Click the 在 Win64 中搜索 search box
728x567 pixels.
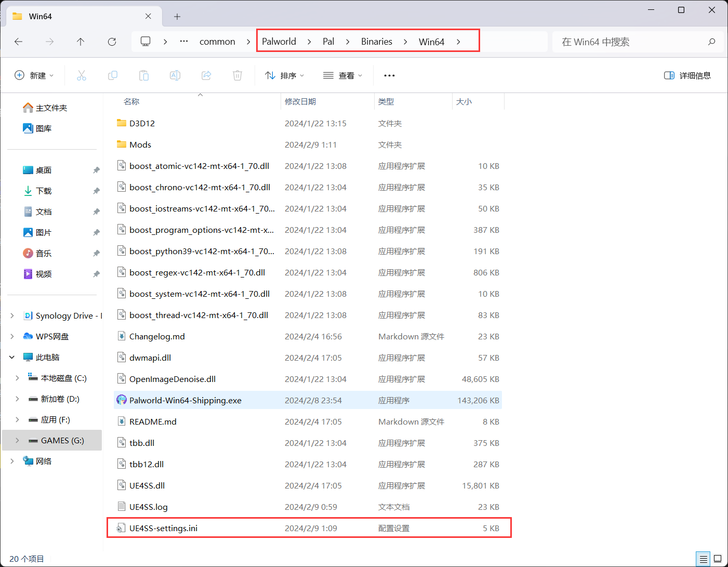[x=638, y=42]
